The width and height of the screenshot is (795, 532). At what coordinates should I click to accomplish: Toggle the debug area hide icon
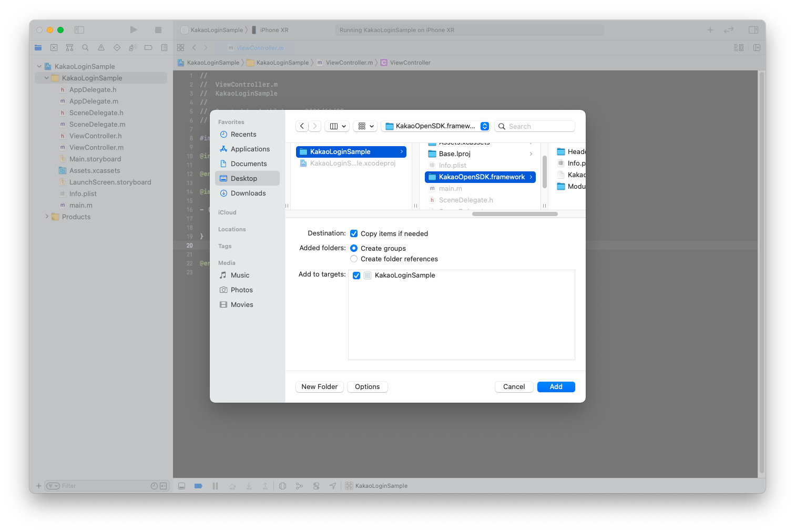[181, 486]
